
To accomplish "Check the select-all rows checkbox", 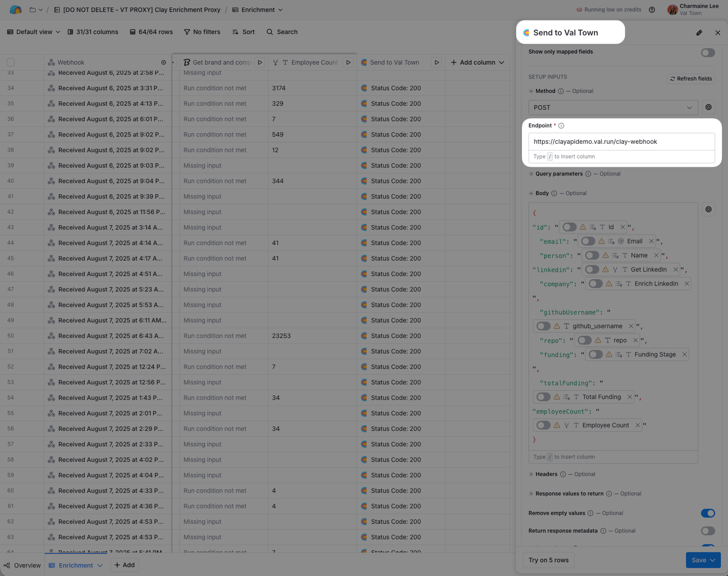I will 11,62.
